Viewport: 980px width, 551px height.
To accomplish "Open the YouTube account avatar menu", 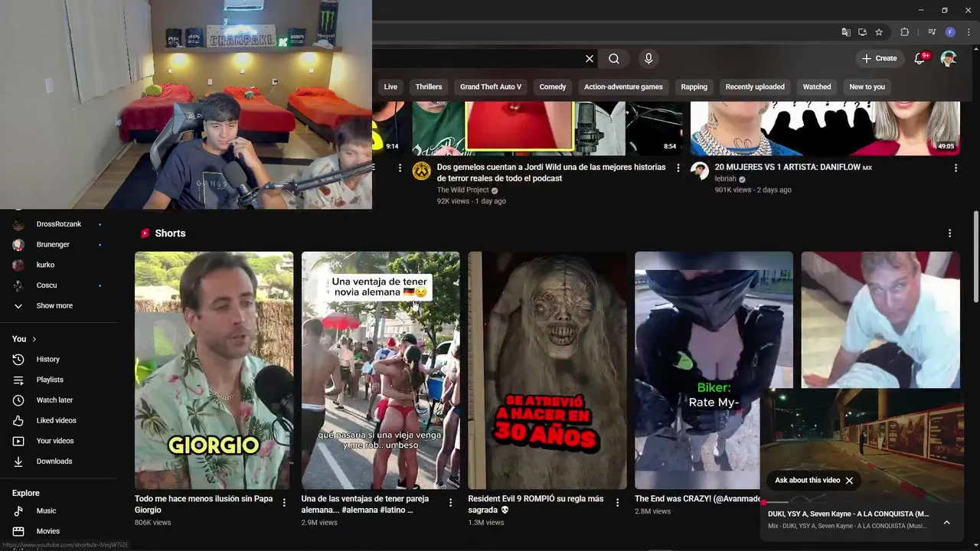I will [x=949, y=58].
